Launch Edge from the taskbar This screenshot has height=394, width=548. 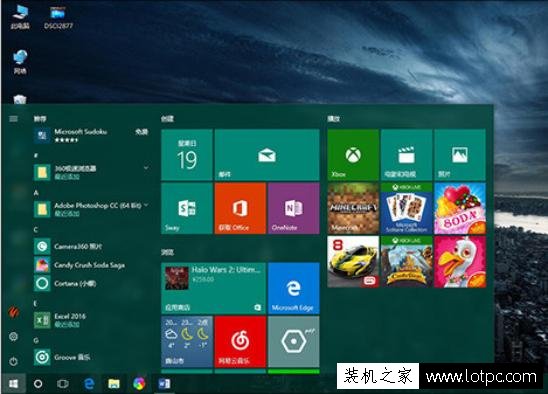89,384
